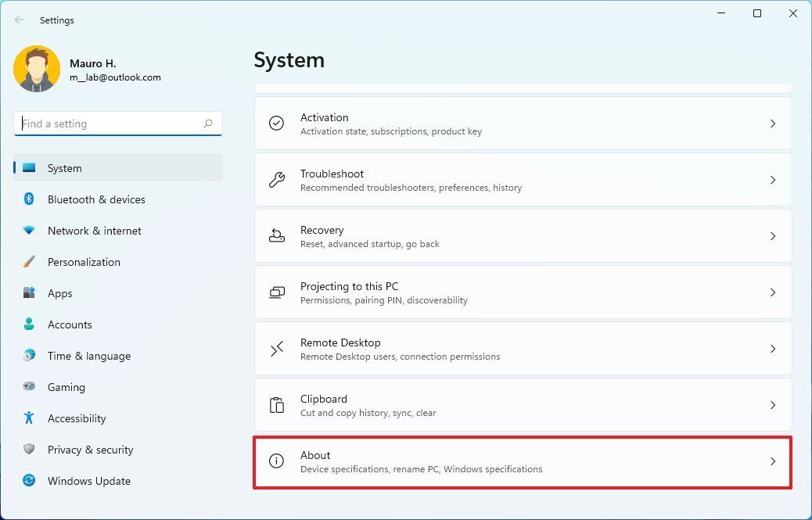Expand the Recovery row chevron
This screenshot has height=520, width=812.
(773, 236)
